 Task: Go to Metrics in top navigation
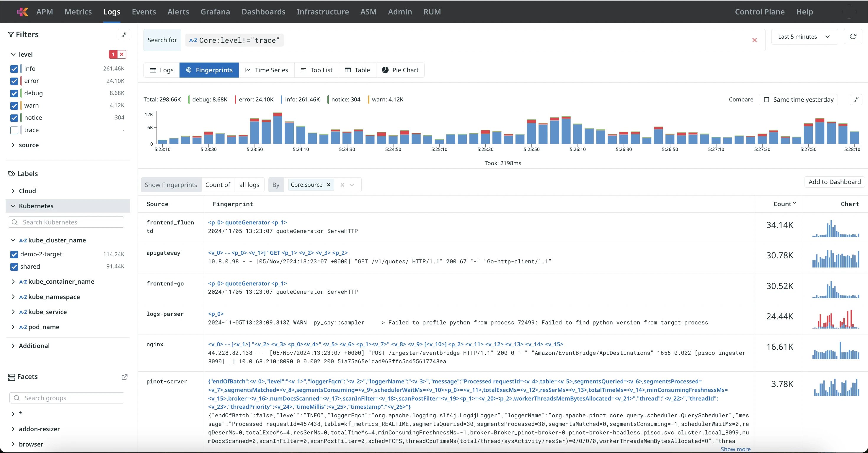tap(78, 12)
